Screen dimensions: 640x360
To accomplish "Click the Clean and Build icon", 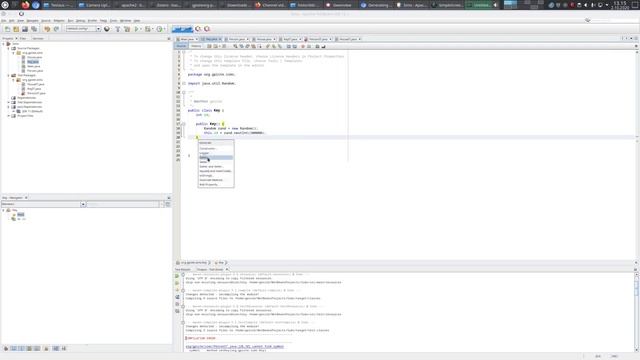I will coord(127,29).
